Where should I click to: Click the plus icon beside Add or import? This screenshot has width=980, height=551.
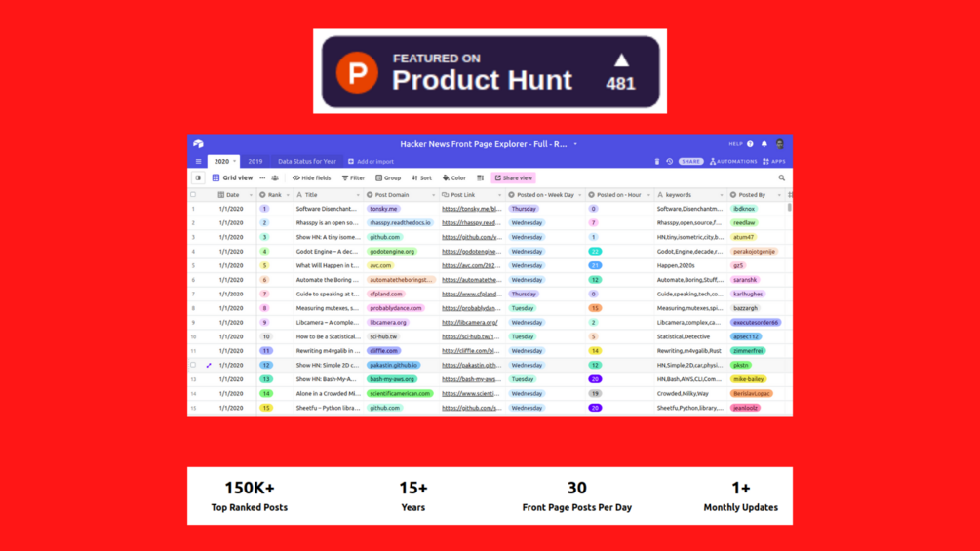(351, 161)
